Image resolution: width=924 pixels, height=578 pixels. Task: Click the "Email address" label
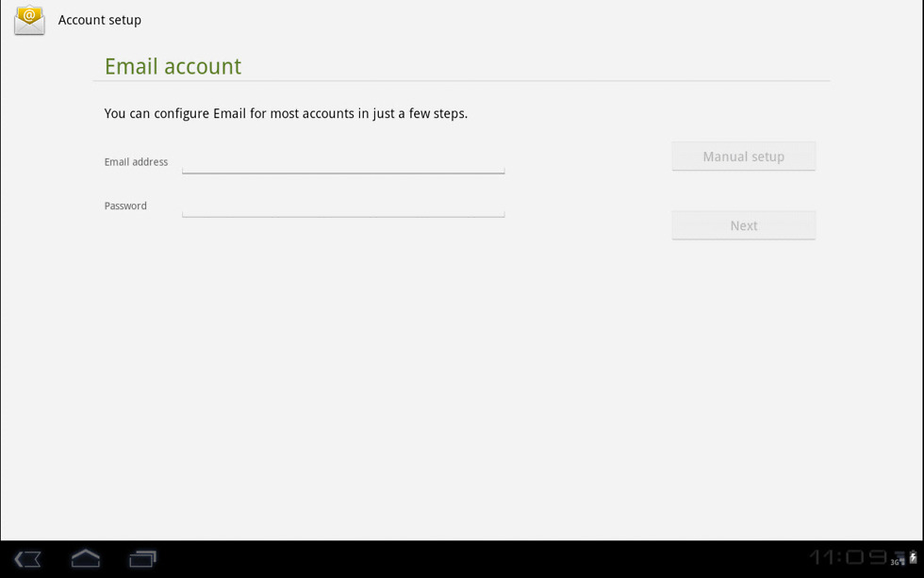pos(136,162)
